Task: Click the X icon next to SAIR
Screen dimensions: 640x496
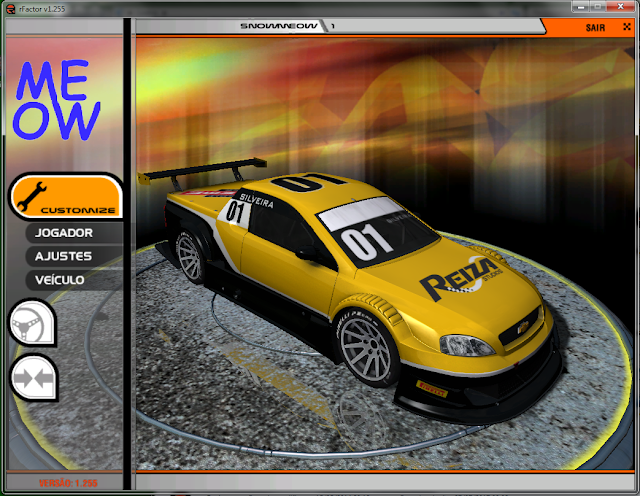Action: click(x=627, y=27)
